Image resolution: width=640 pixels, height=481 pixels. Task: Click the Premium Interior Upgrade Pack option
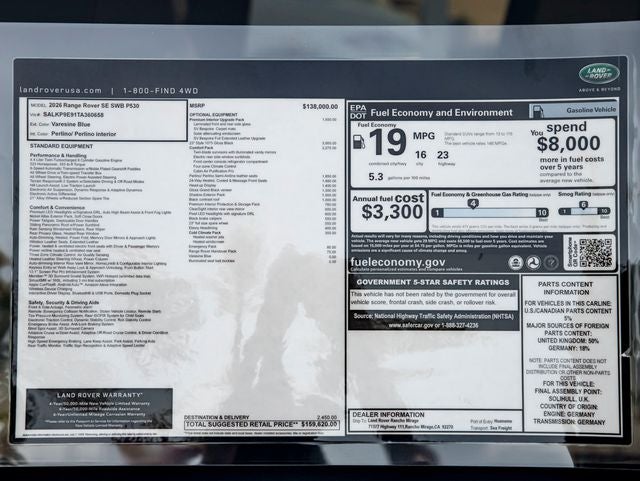coord(217,120)
